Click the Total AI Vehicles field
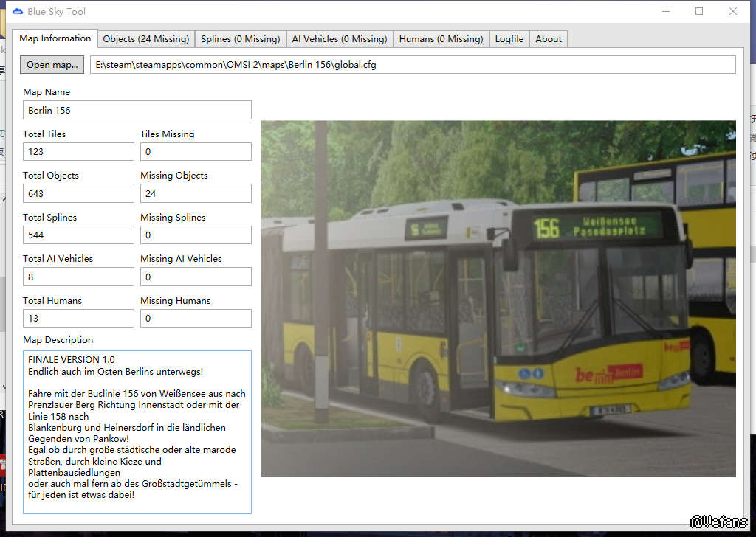The image size is (756, 537). (78, 277)
